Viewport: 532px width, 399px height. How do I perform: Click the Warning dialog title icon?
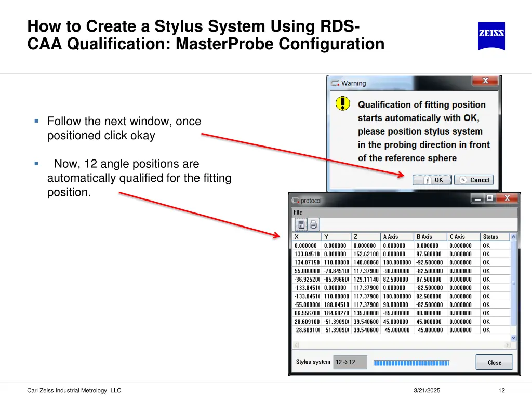tap(335, 83)
